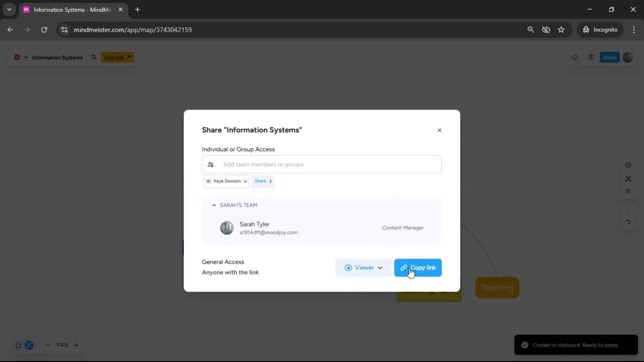
Task: Click the browser zoom magnifier icon
Action: pos(531,29)
